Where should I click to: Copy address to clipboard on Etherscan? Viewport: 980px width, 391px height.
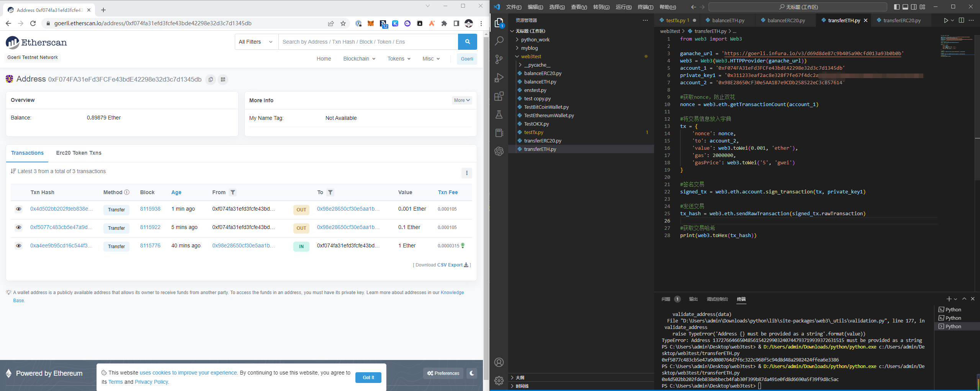click(x=211, y=80)
